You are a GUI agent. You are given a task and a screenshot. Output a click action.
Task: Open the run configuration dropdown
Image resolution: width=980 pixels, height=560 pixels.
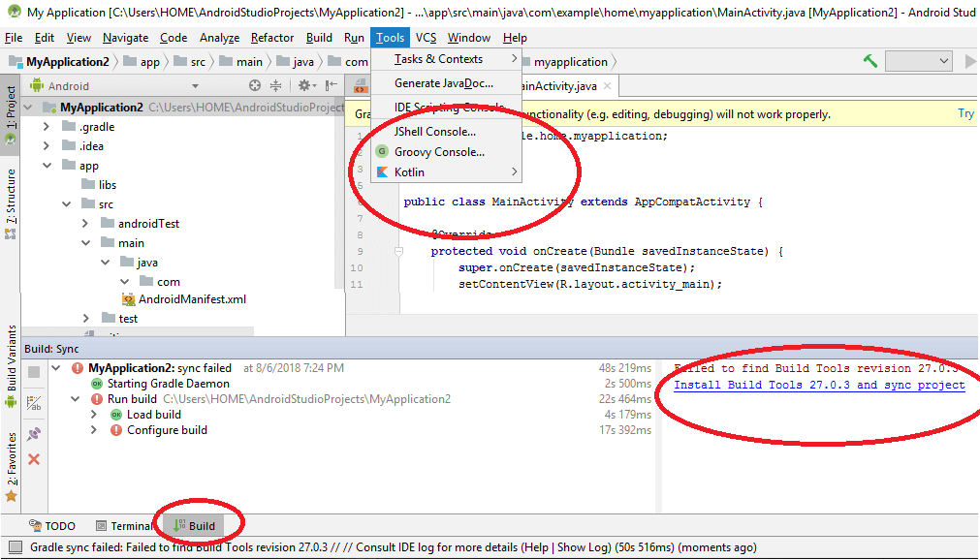918,61
